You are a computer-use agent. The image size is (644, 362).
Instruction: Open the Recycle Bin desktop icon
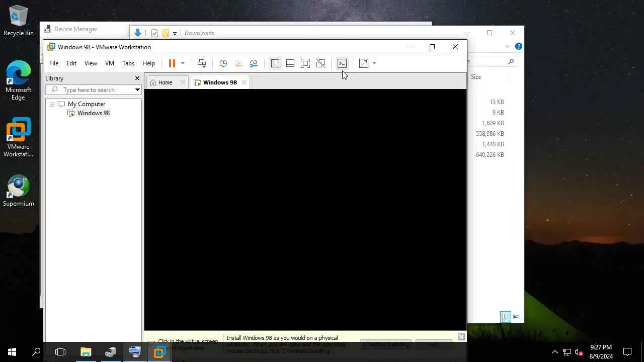click(19, 21)
